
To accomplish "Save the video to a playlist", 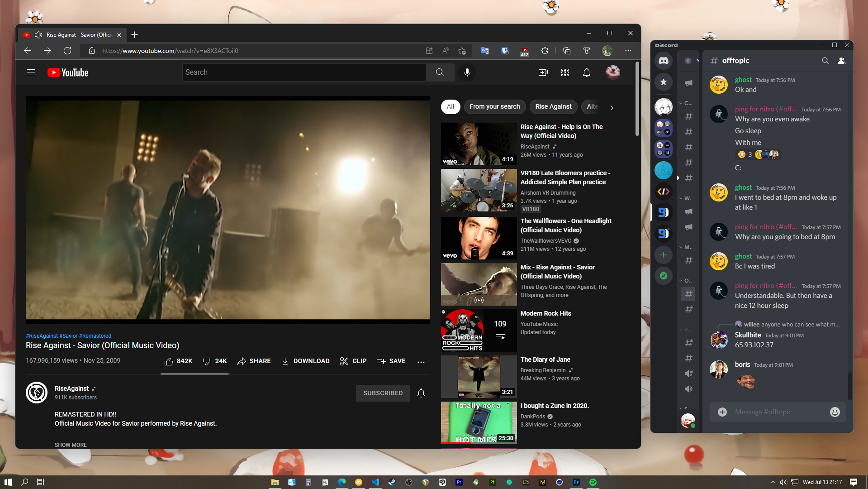I will pos(391,361).
